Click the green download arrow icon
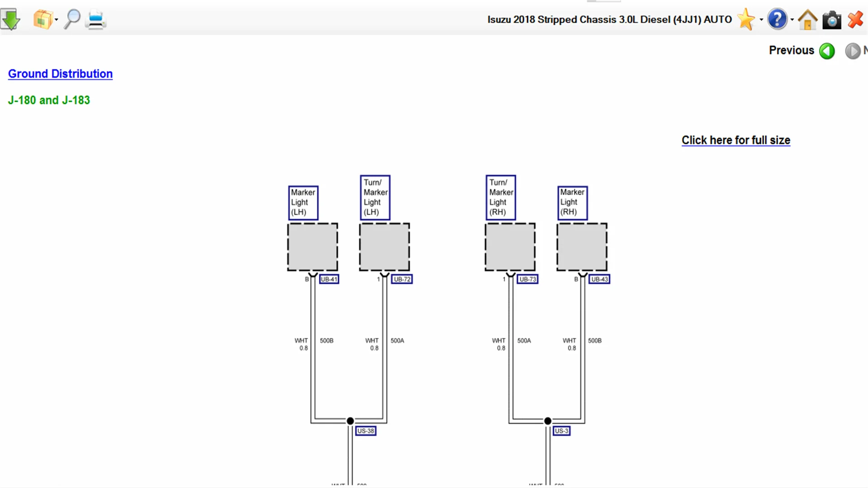This screenshot has height=488, width=868. (10, 19)
